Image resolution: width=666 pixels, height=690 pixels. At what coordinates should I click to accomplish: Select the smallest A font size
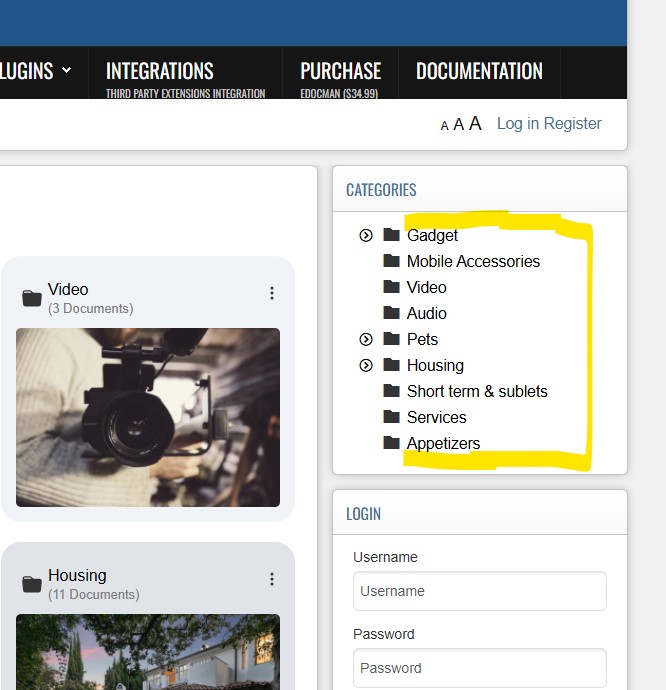445,126
